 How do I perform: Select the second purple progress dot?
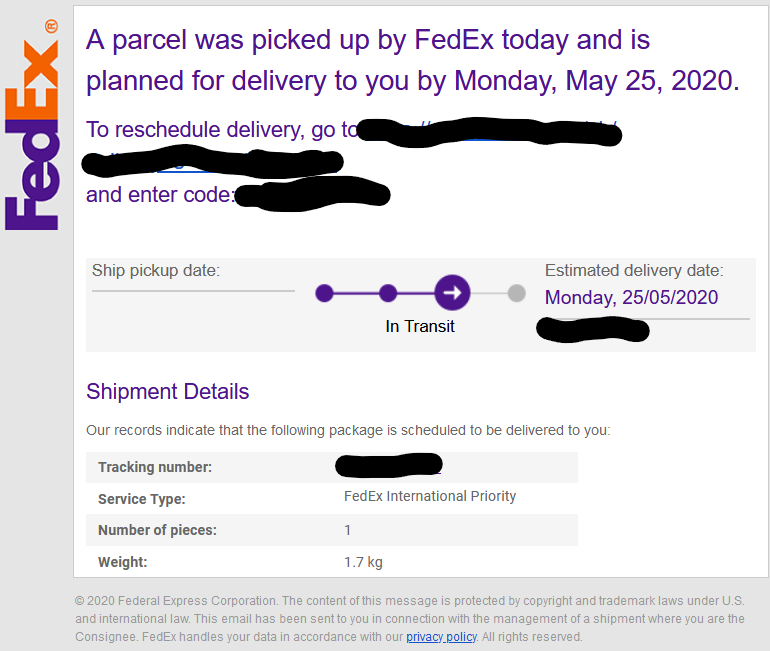click(388, 293)
